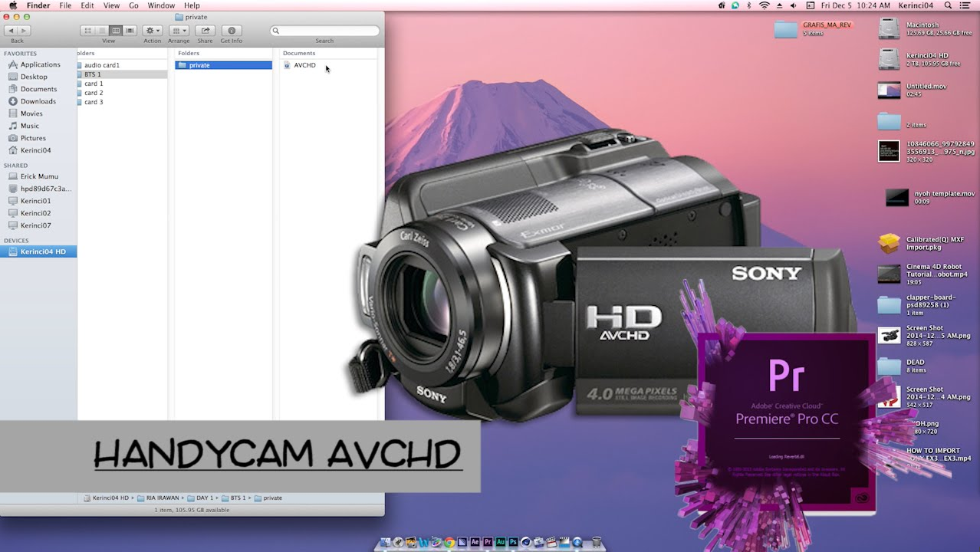The width and height of the screenshot is (980, 552).
Task: Open the File menu
Action: click(66, 5)
